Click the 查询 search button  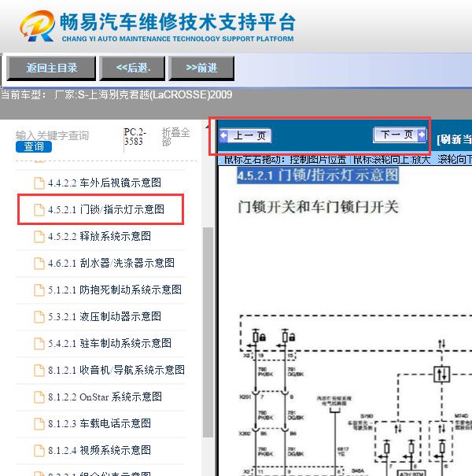tap(34, 146)
